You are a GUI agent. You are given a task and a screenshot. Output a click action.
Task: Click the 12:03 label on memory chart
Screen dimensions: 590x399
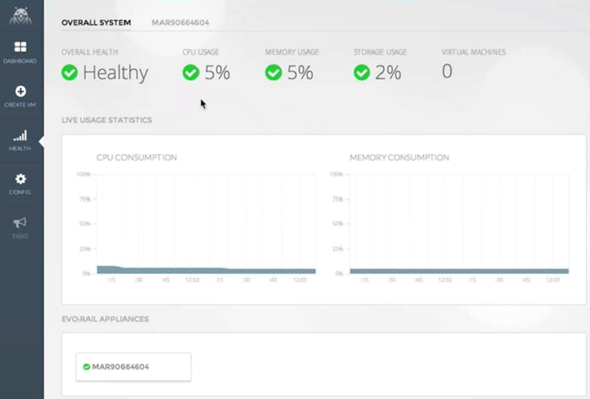[x=553, y=280]
